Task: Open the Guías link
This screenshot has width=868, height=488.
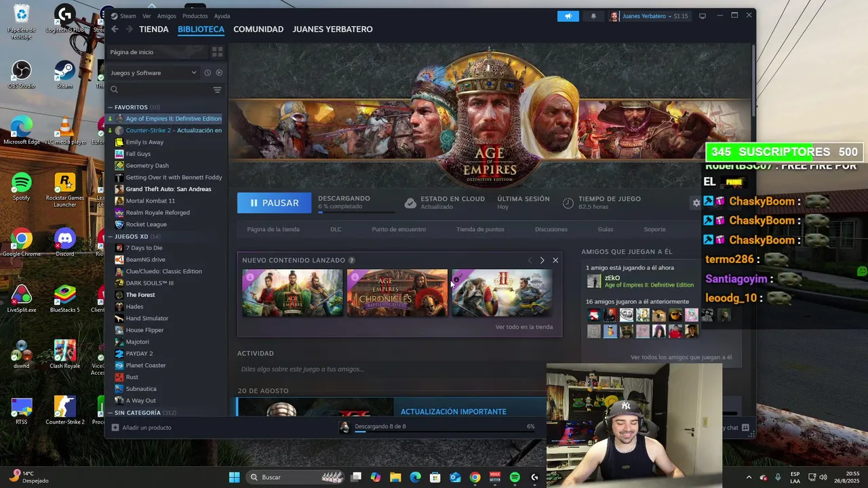Action: click(606, 229)
